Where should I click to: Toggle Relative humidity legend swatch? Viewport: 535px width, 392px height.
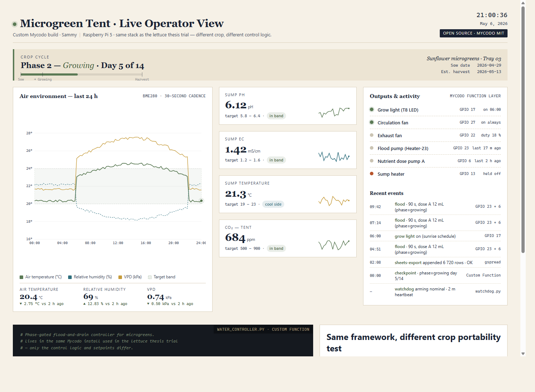point(70,277)
